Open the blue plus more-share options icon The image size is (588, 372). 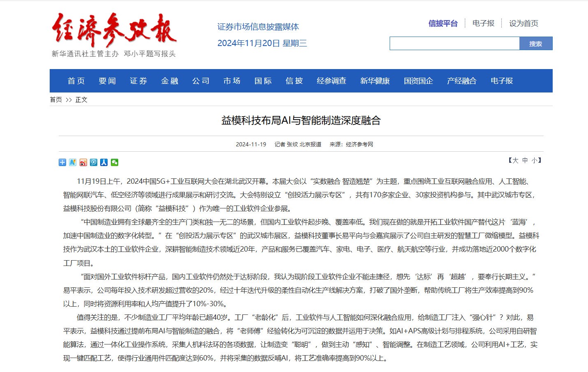coord(62,162)
